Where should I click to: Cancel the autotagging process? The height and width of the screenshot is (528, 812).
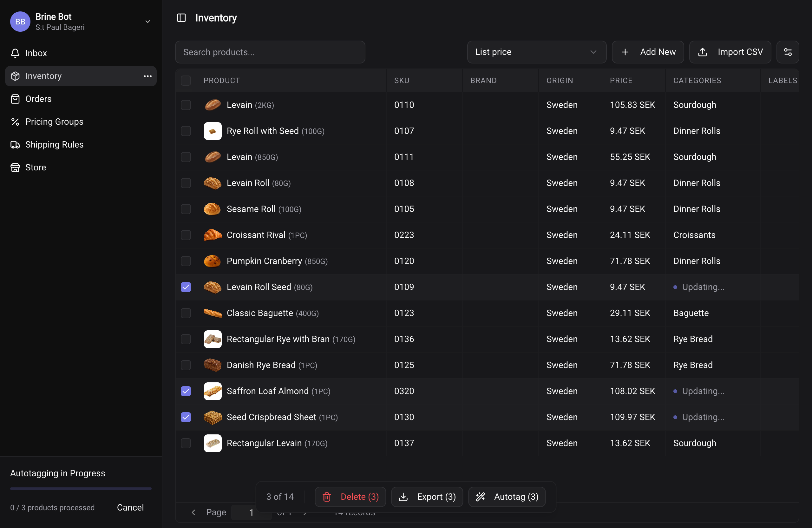tap(130, 507)
